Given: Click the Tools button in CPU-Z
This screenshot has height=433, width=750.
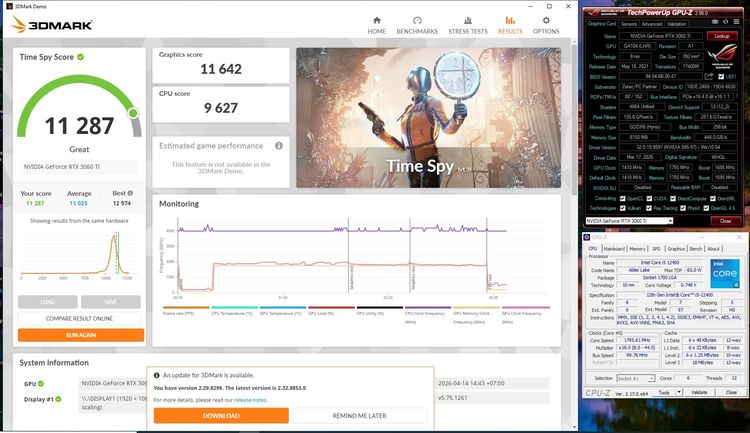Looking at the screenshot, I should pyautogui.click(x=664, y=392).
